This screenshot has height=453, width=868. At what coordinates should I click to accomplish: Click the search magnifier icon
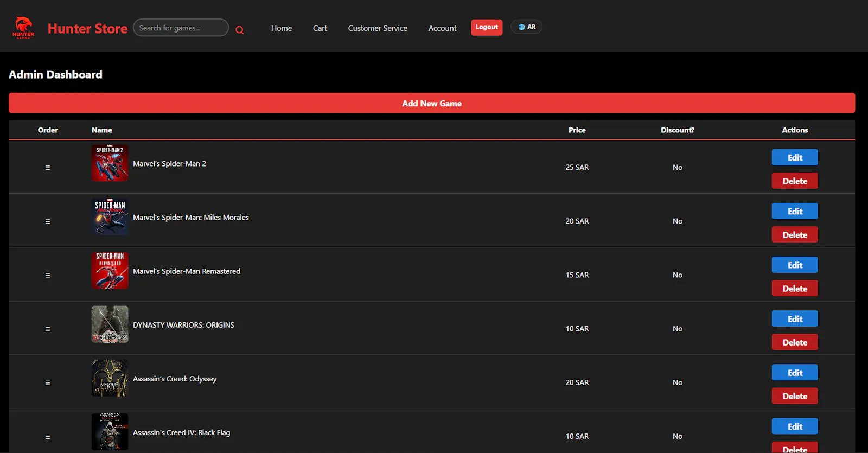pos(240,30)
